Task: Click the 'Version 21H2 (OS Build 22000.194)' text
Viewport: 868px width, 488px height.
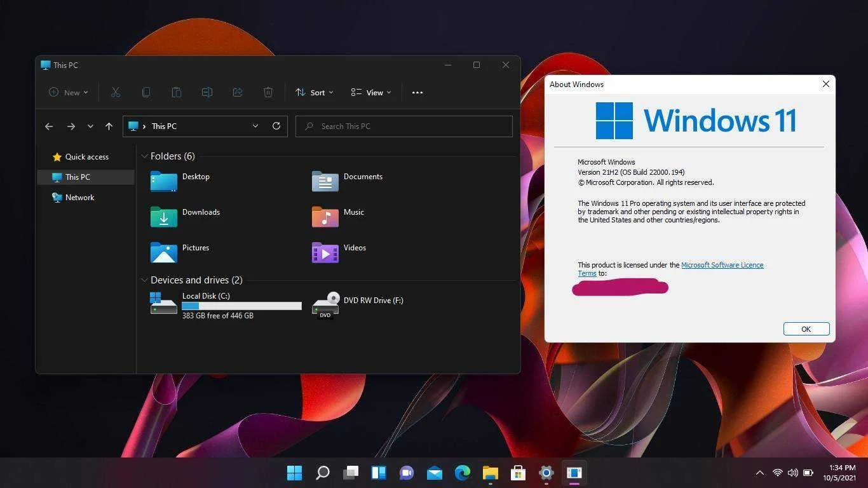Action: coord(631,172)
